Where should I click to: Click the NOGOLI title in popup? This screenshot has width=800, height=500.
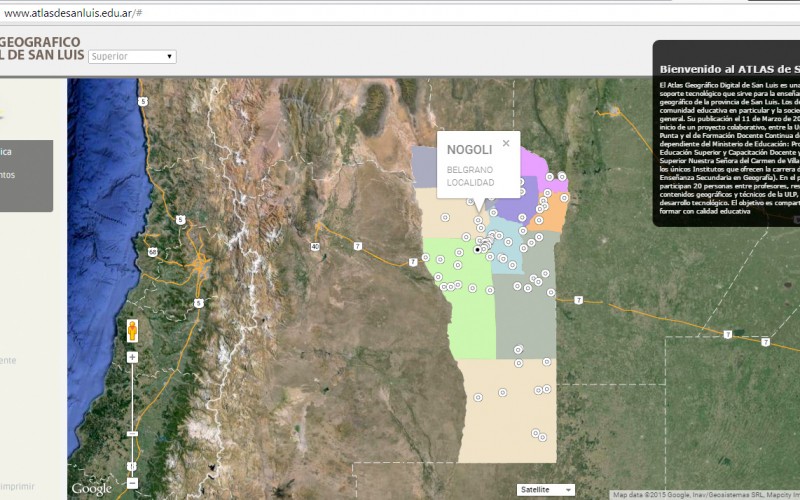[x=469, y=149]
